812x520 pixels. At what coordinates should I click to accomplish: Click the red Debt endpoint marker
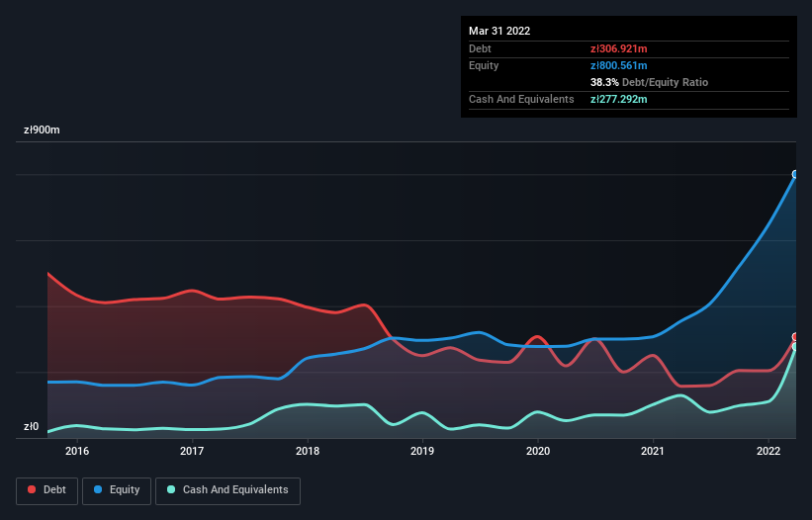click(x=795, y=337)
